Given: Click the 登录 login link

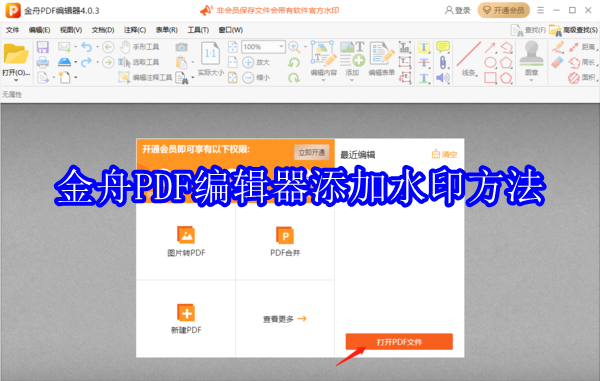Looking at the screenshot, I should point(458,10).
